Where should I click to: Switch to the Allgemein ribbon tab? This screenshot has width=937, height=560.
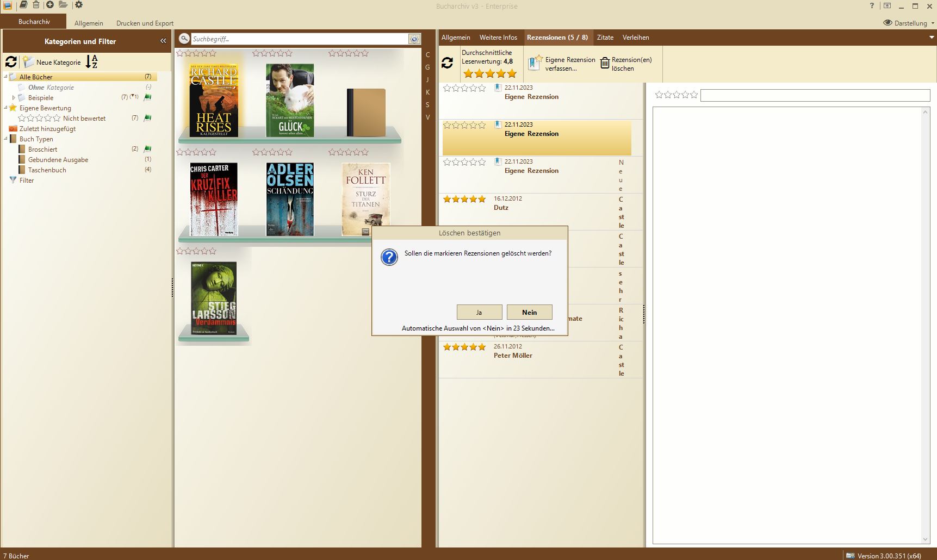(x=89, y=23)
